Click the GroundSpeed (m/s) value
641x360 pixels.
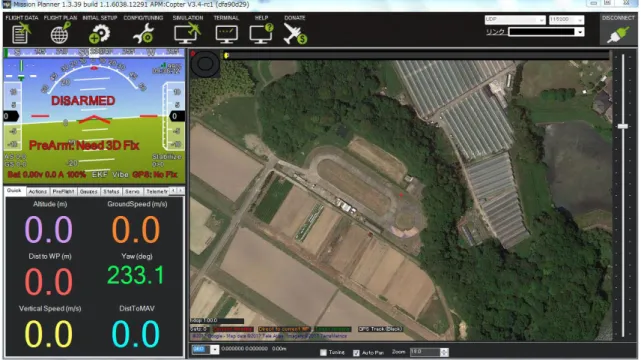136,229
